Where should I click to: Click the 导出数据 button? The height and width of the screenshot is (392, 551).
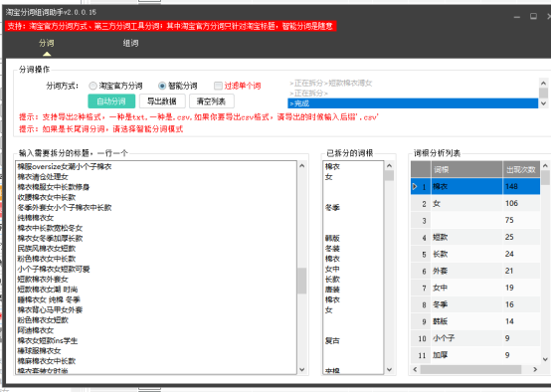coord(162,101)
